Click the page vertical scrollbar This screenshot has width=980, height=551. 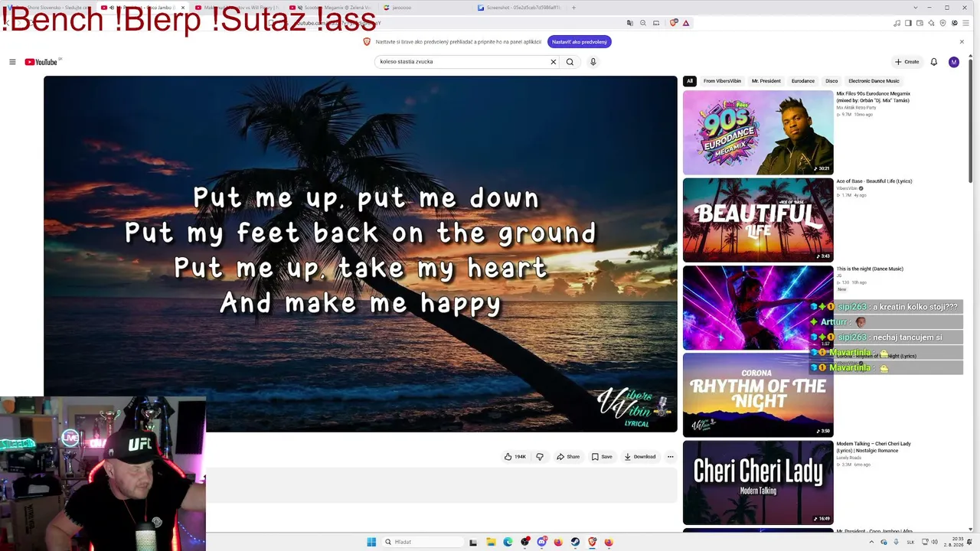[x=971, y=119]
